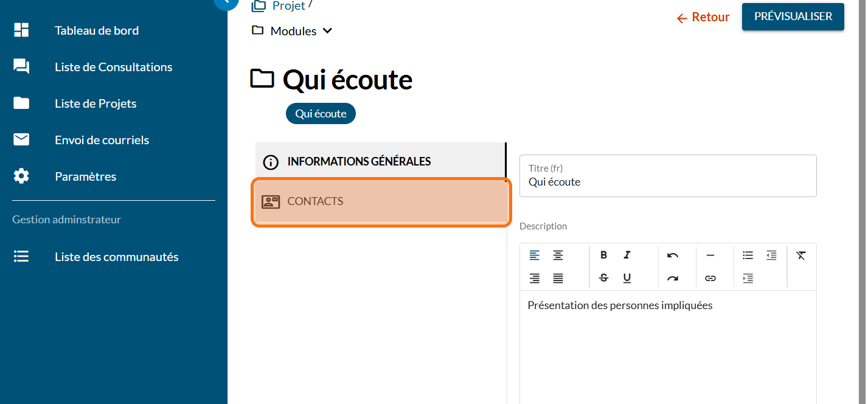Collapse the sidebar with the chevron button
The height and width of the screenshot is (404, 868).
pyautogui.click(x=226, y=2)
